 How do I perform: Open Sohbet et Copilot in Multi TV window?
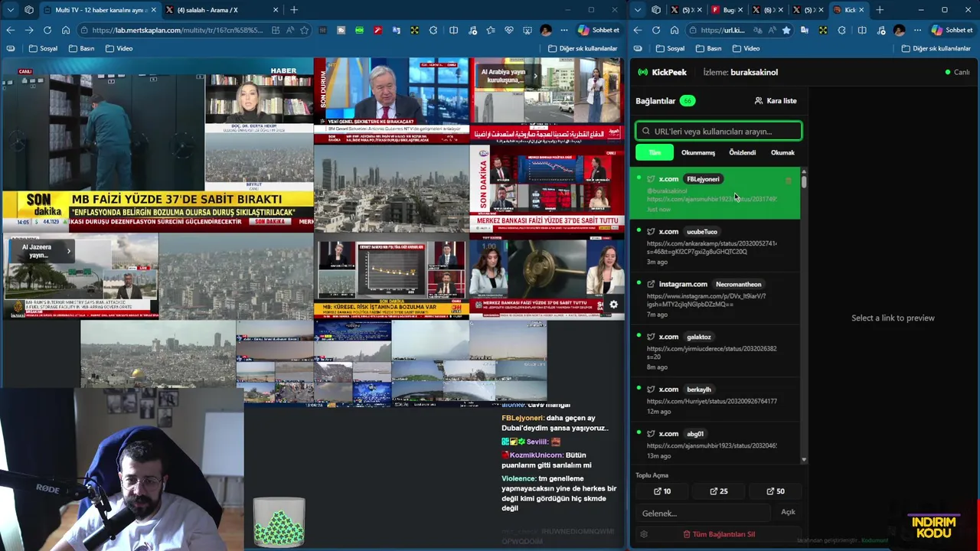(599, 30)
